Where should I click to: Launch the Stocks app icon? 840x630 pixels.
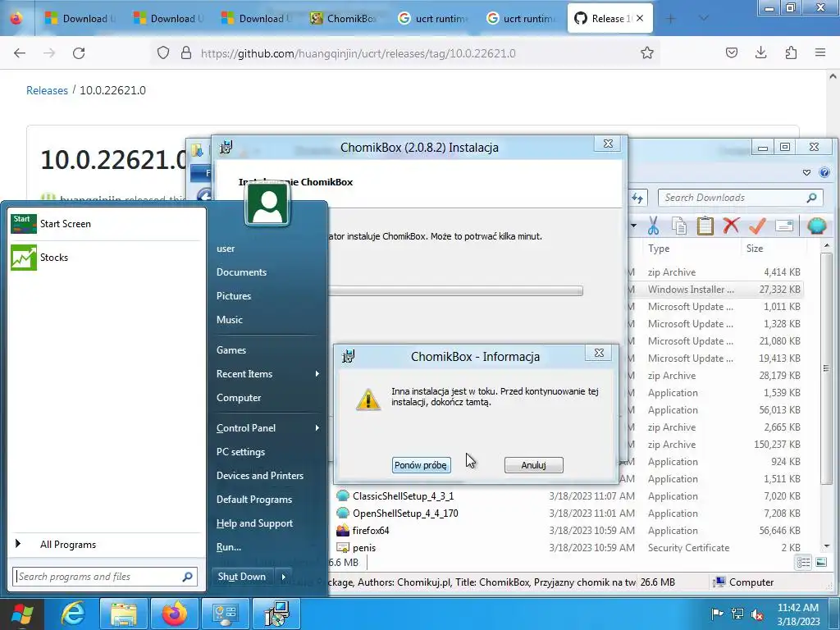pyautogui.click(x=24, y=258)
